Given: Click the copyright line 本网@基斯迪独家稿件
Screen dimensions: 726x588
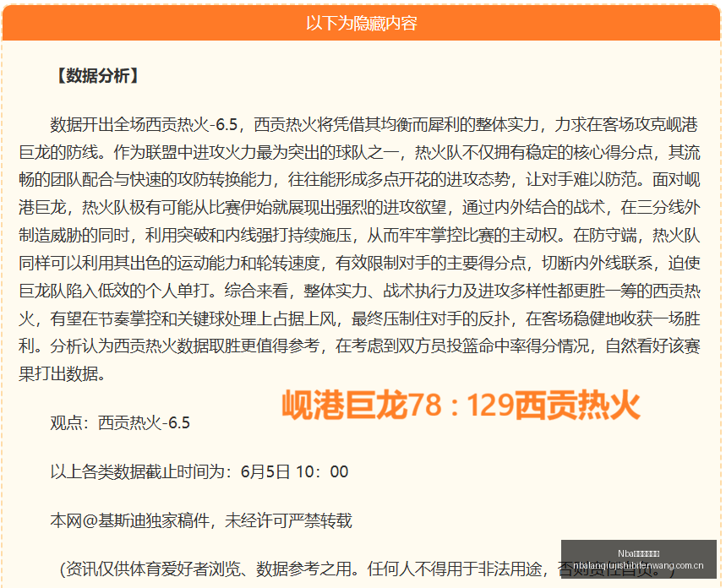Looking at the screenshot, I should pos(129,521).
